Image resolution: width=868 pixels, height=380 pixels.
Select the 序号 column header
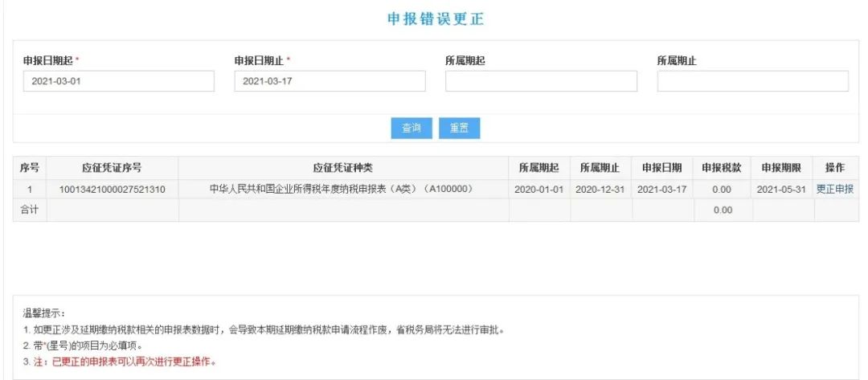(30, 168)
